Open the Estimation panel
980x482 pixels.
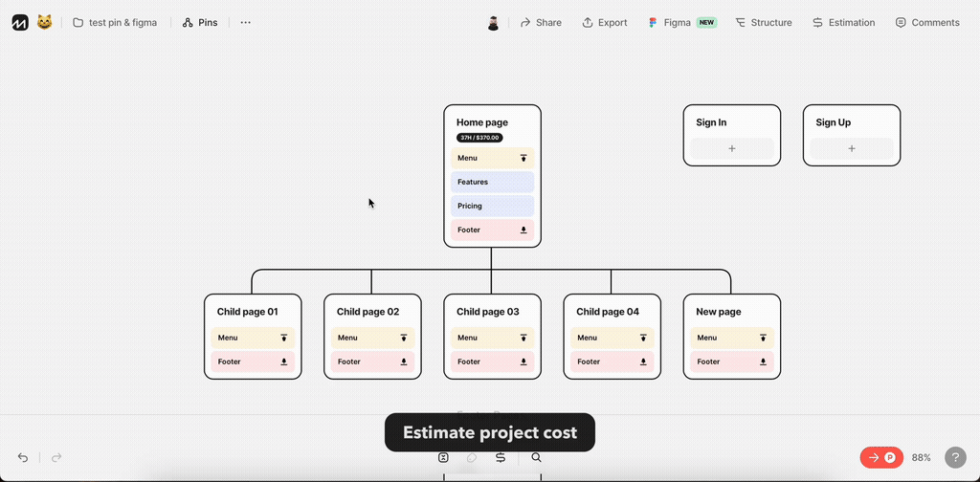[844, 23]
